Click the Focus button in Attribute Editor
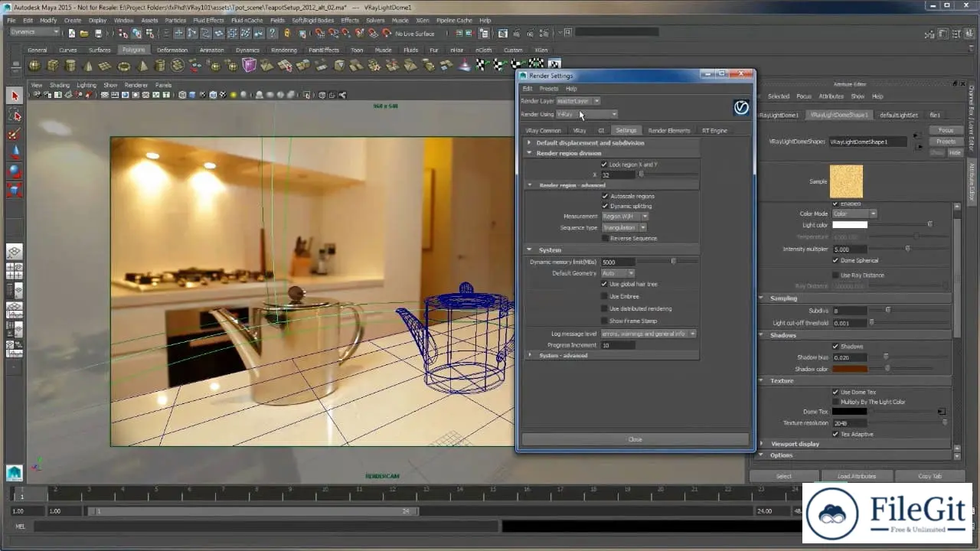 [x=946, y=130]
